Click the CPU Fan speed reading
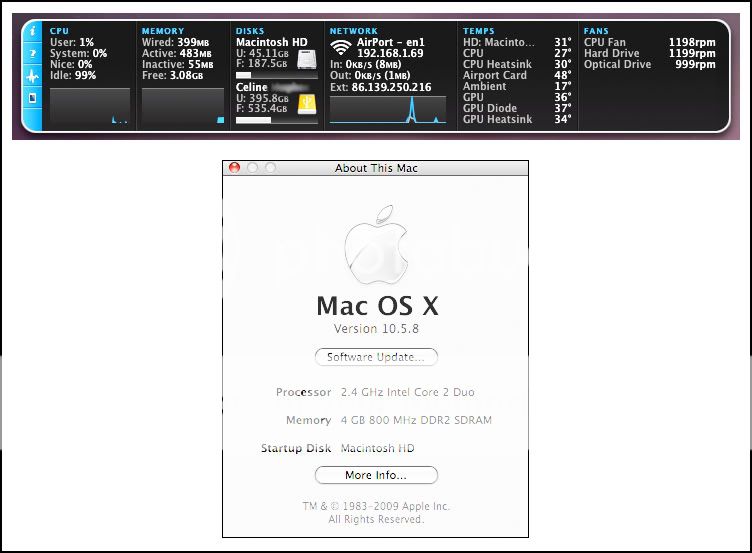Screen dimensions: 752x553 click(x=691, y=43)
